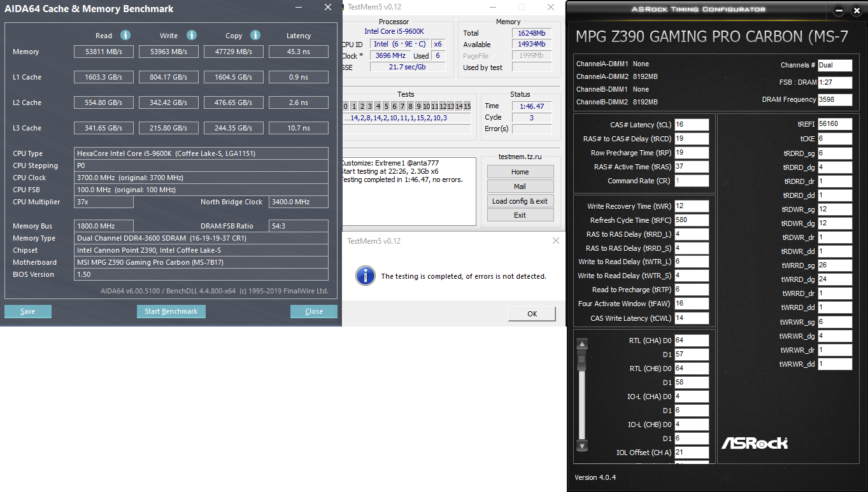Select the tRDRD_sg value field
Viewport: 868px width, 492px height.
[835, 153]
